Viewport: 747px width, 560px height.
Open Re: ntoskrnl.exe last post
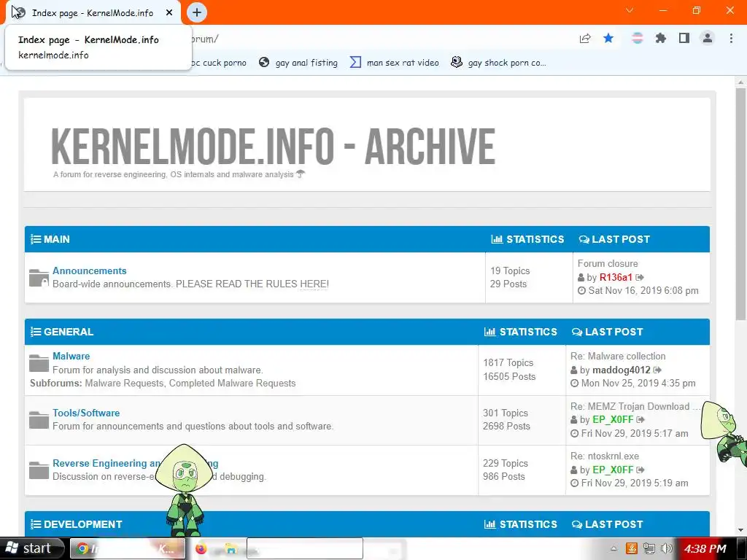point(605,456)
